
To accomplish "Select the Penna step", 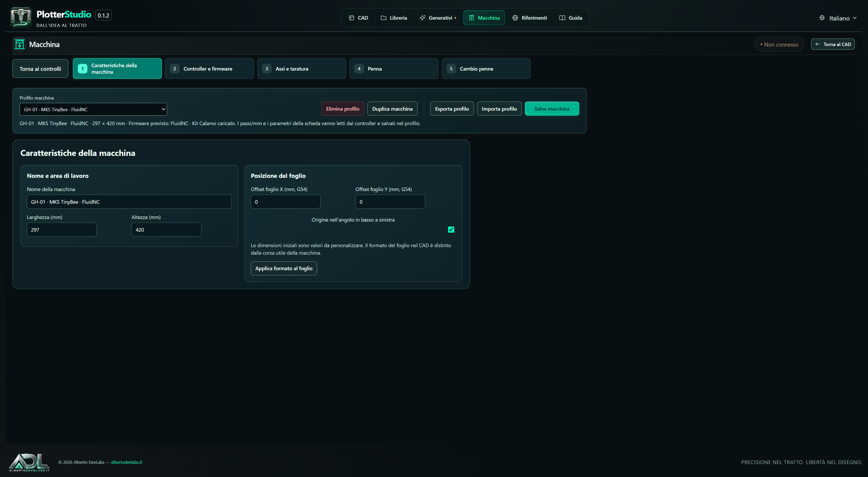I will tap(394, 69).
